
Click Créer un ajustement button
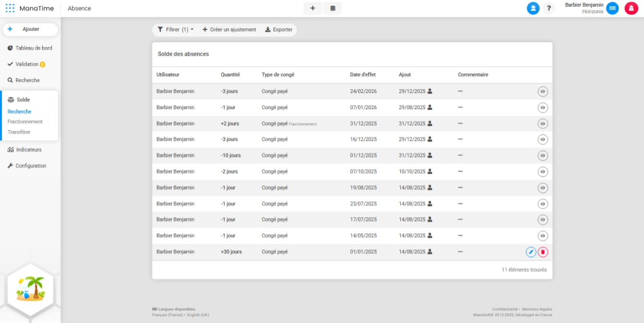pos(229,30)
